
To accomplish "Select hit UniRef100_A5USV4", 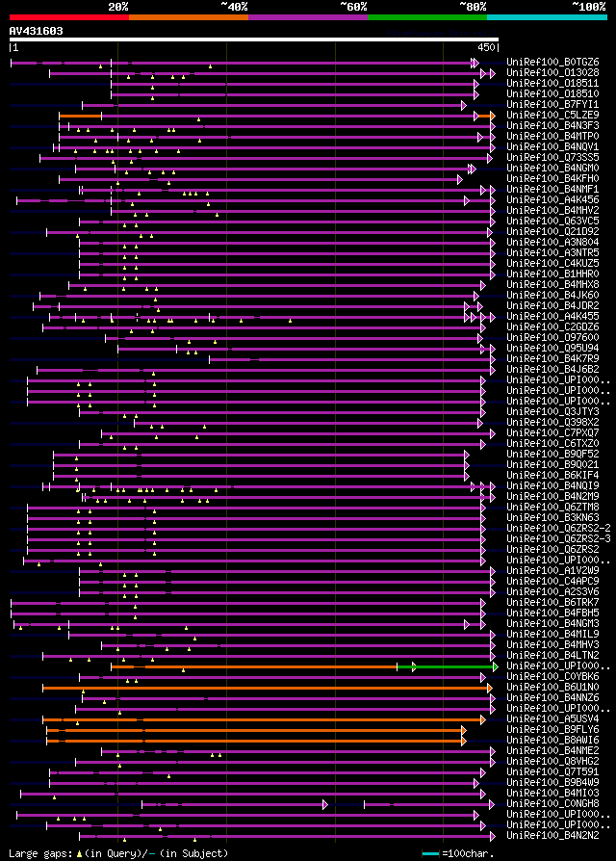I will [552, 719].
